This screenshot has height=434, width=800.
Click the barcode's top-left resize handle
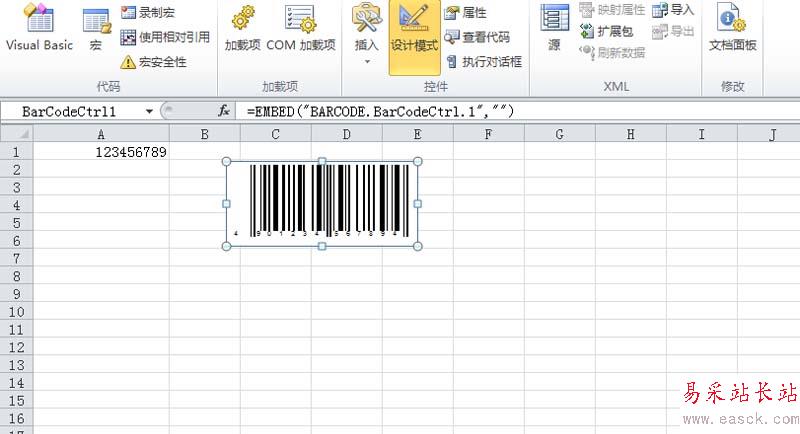point(227,162)
